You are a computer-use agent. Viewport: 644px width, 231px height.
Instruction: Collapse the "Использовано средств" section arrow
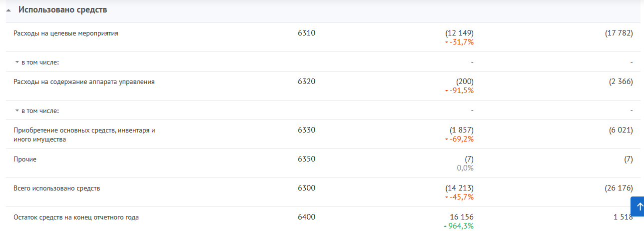pos(8,10)
